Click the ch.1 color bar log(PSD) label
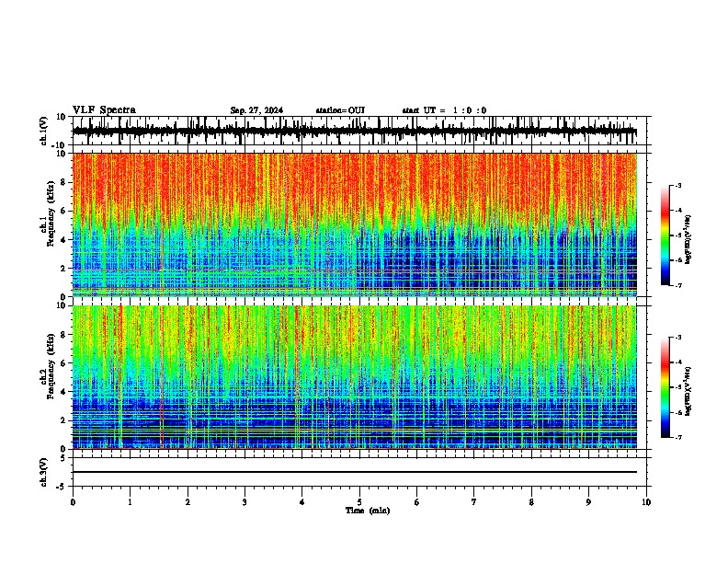 (x=688, y=240)
